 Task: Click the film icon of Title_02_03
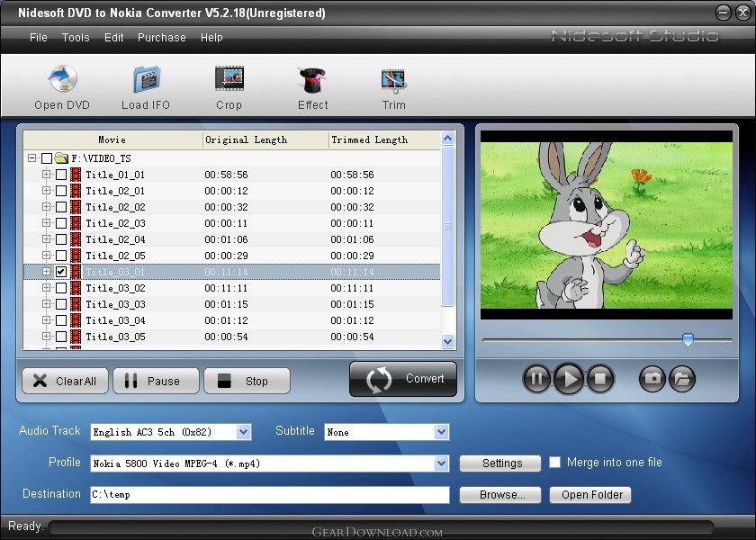point(76,223)
